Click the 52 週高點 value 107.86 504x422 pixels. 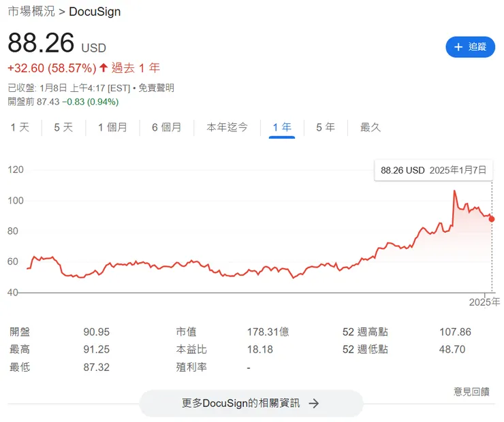[x=455, y=331]
